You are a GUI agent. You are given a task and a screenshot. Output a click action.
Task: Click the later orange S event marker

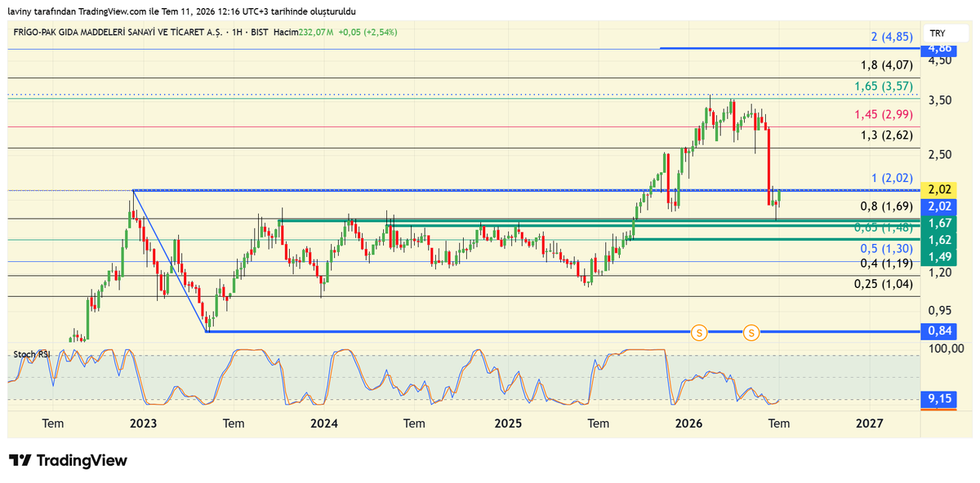click(751, 332)
